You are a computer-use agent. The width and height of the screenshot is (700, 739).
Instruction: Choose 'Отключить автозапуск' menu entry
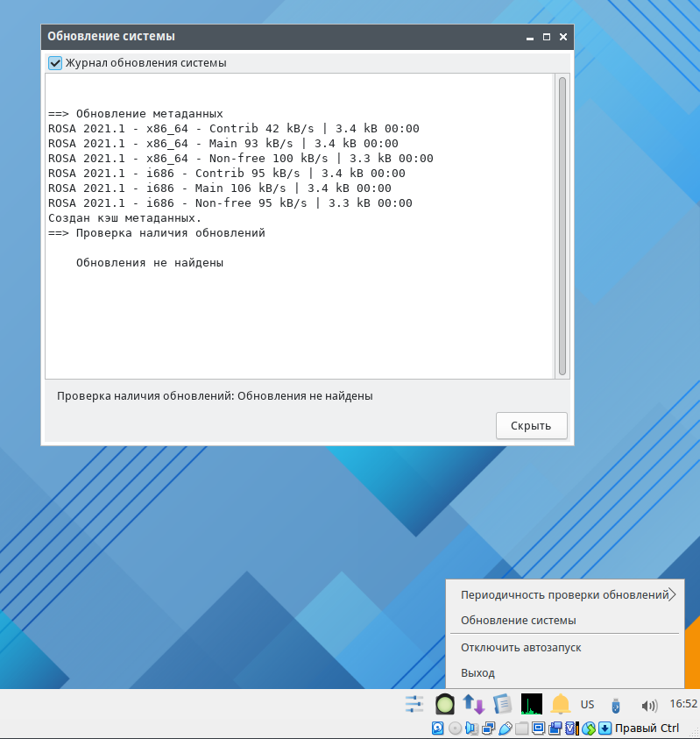tap(521, 648)
